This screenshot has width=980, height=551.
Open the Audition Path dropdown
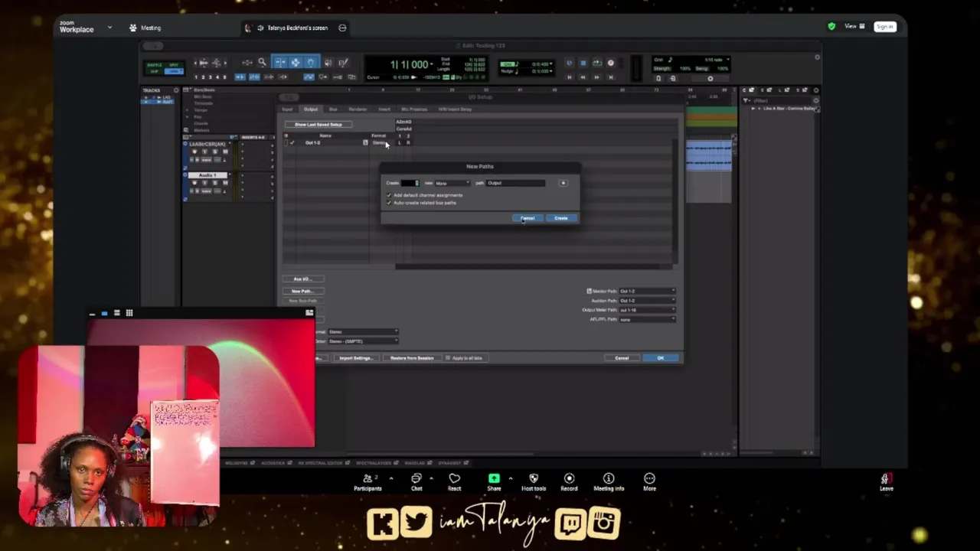point(647,300)
